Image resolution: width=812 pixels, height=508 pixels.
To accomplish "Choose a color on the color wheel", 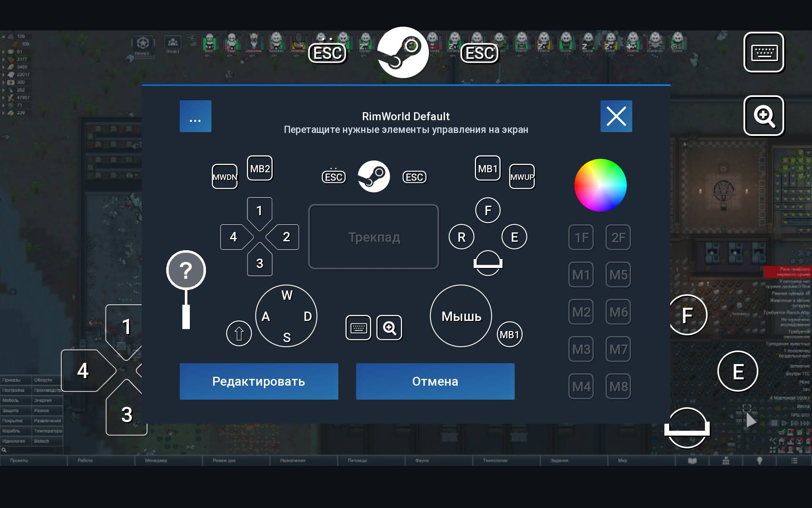I will coord(601,185).
